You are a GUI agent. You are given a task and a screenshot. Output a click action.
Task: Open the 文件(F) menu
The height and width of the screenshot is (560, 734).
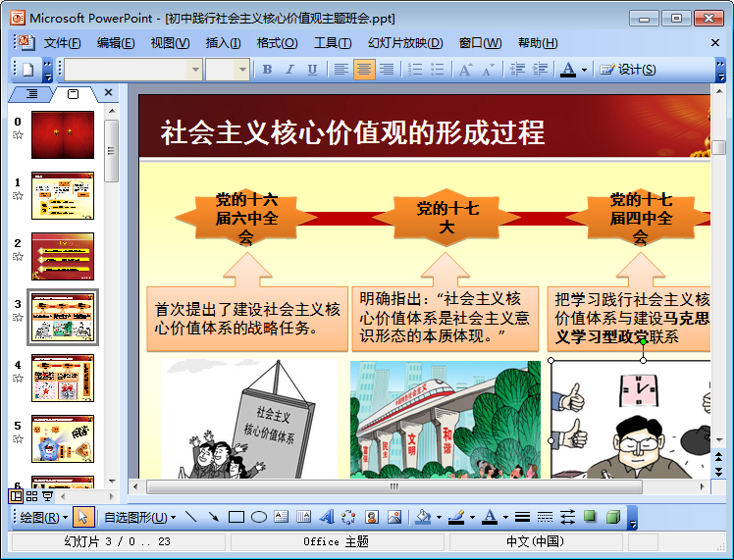pyautogui.click(x=62, y=43)
